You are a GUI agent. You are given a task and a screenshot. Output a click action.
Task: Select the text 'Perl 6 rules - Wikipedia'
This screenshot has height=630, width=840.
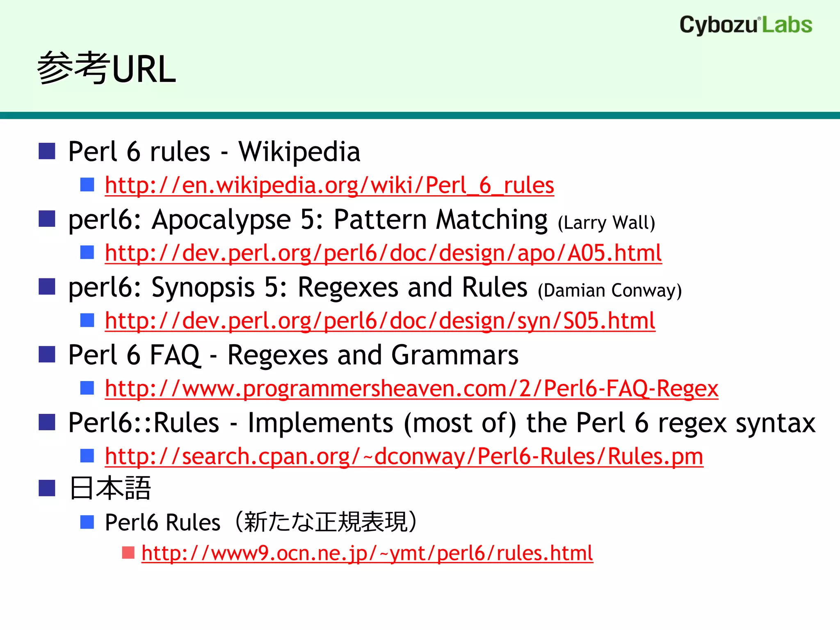point(214,152)
